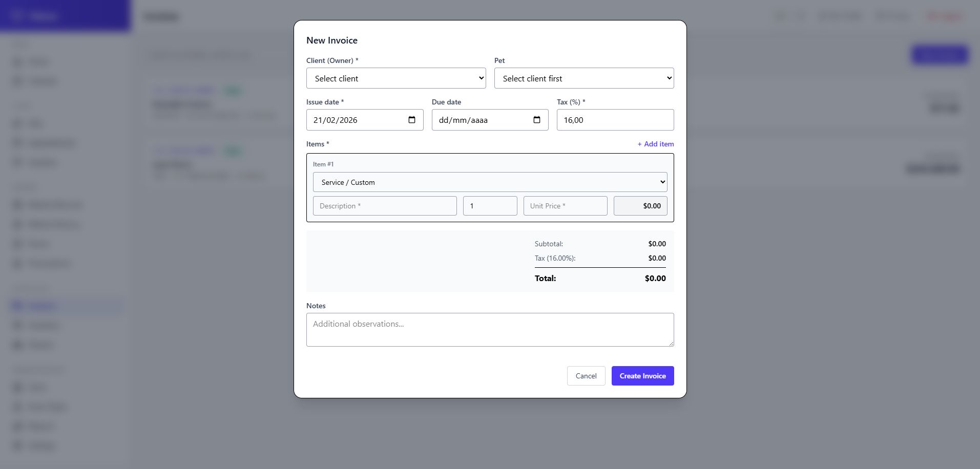The height and width of the screenshot is (469, 980).
Task: Click the dd placeholder in Due date
Action: click(x=444, y=120)
